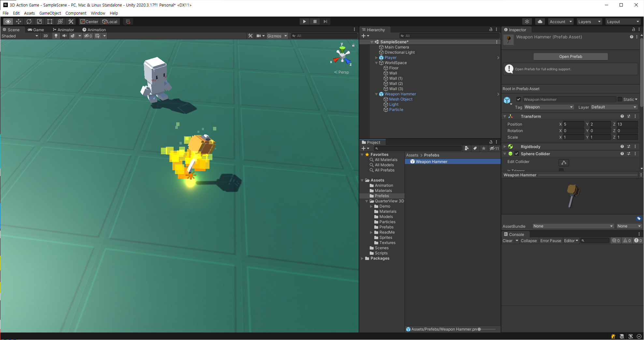
Task: Toggle Local handle rotation button
Action: (x=110, y=21)
